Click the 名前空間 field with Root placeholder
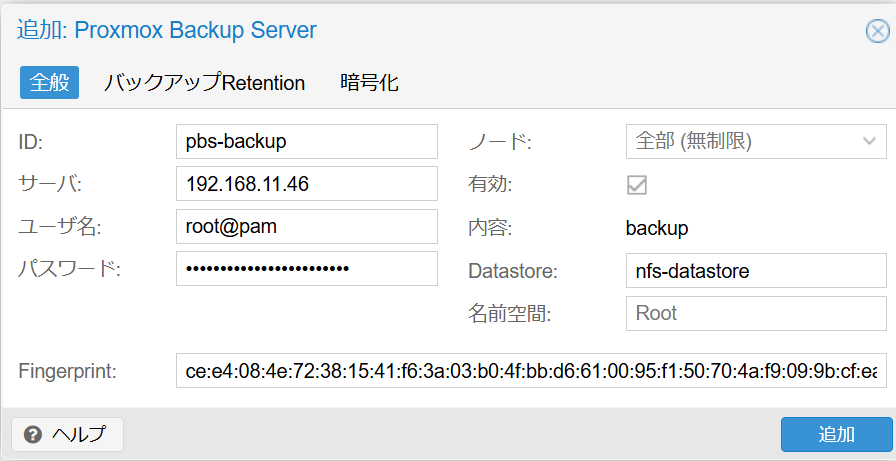Screen dimensions: 896x461 pyautogui.click(x=756, y=313)
